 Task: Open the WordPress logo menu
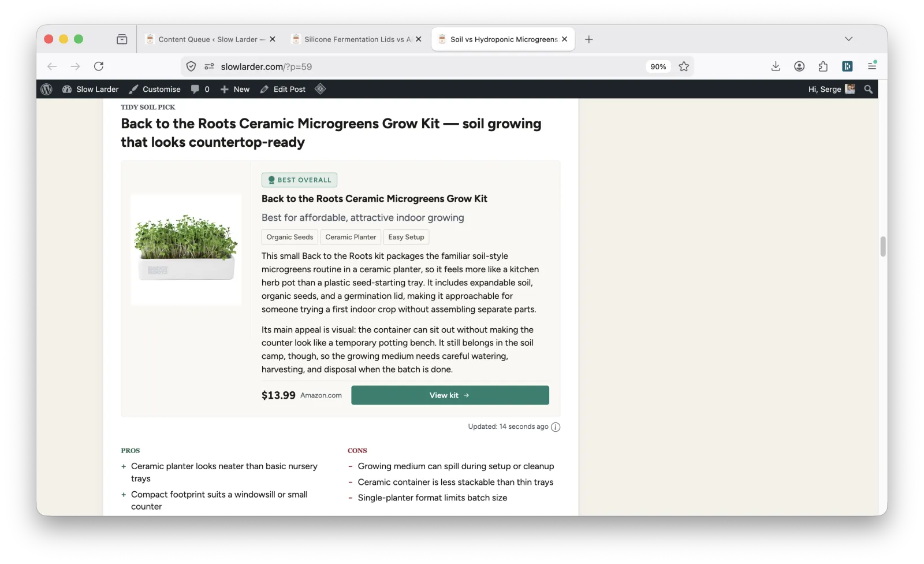(x=47, y=89)
